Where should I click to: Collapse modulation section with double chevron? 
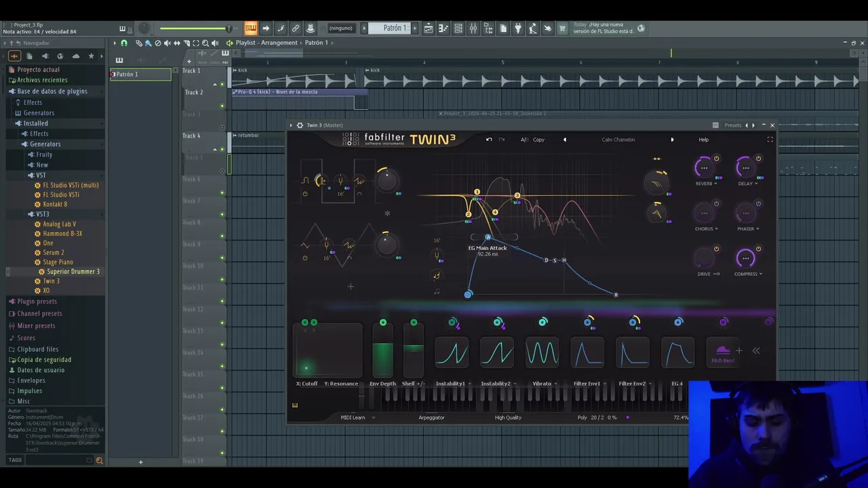click(756, 350)
